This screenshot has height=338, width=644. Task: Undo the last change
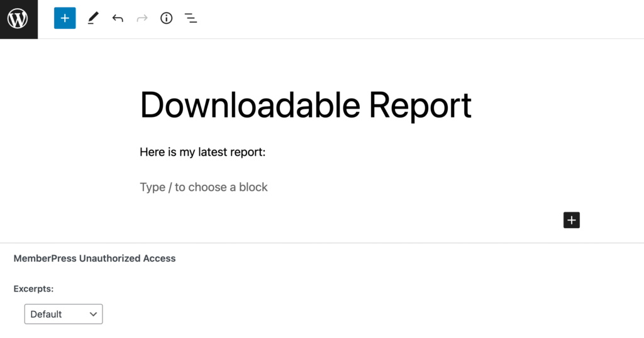click(118, 18)
